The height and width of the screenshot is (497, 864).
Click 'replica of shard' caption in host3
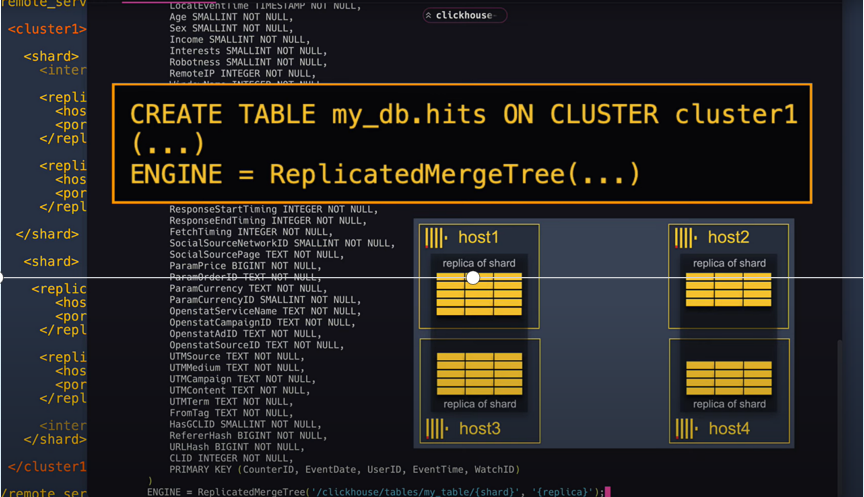click(480, 404)
